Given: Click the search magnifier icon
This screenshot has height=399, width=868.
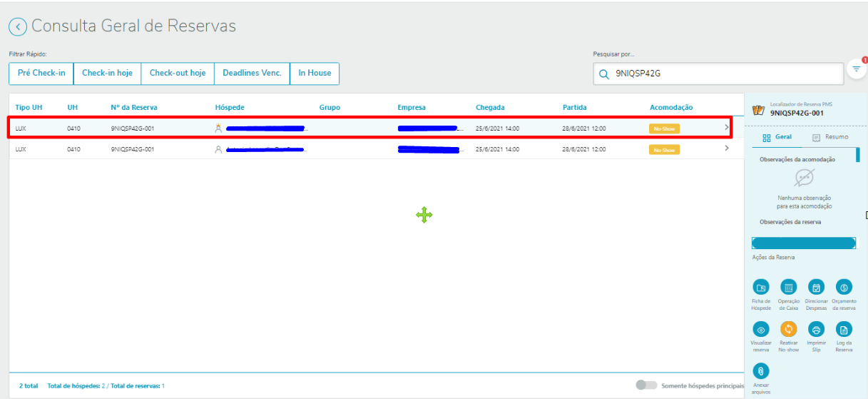Looking at the screenshot, I should (x=604, y=74).
